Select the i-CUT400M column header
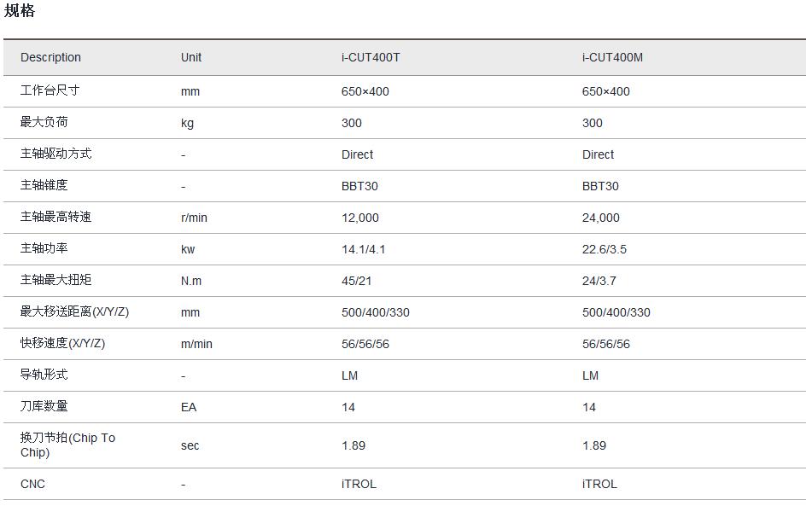The height and width of the screenshot is (506, 812). [x=612, y=57]
